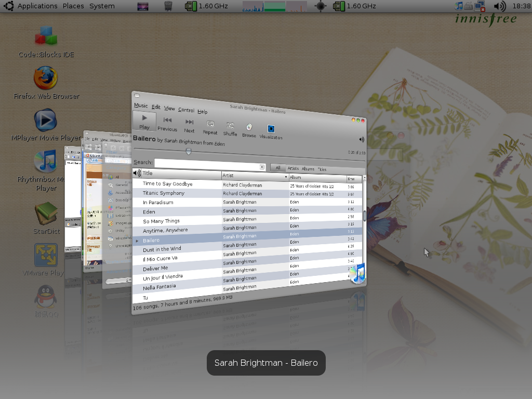Click Rhythmbox volume speaker icon
The image size is (532, 399).
point(362,139)
